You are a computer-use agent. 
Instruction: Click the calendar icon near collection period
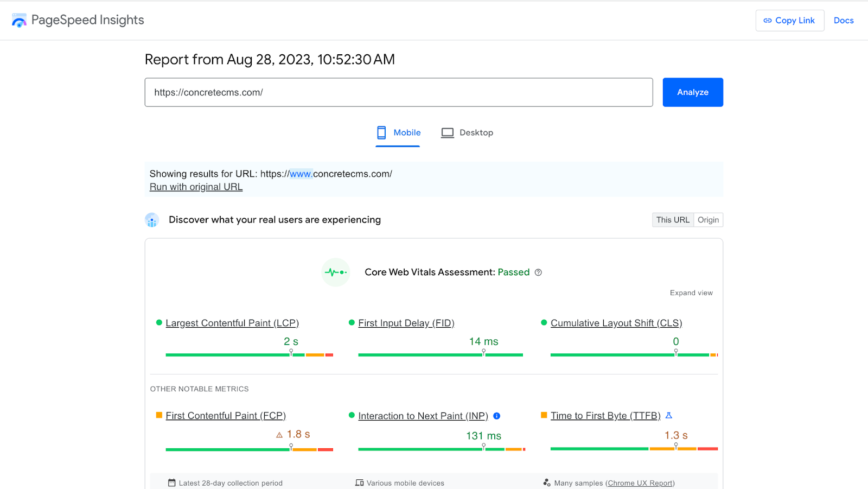[x=171, y=482]
